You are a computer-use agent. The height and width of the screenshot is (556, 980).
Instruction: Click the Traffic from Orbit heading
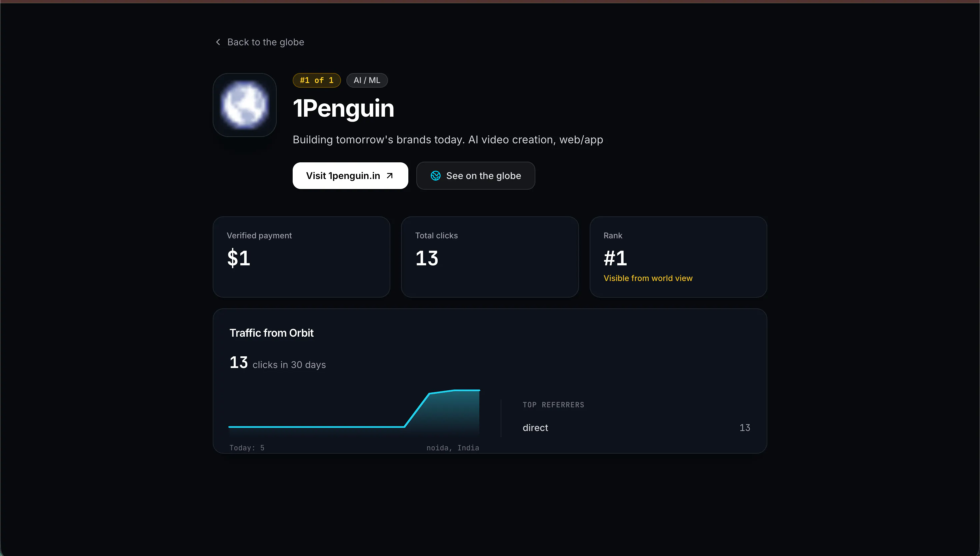click(271, 333)
